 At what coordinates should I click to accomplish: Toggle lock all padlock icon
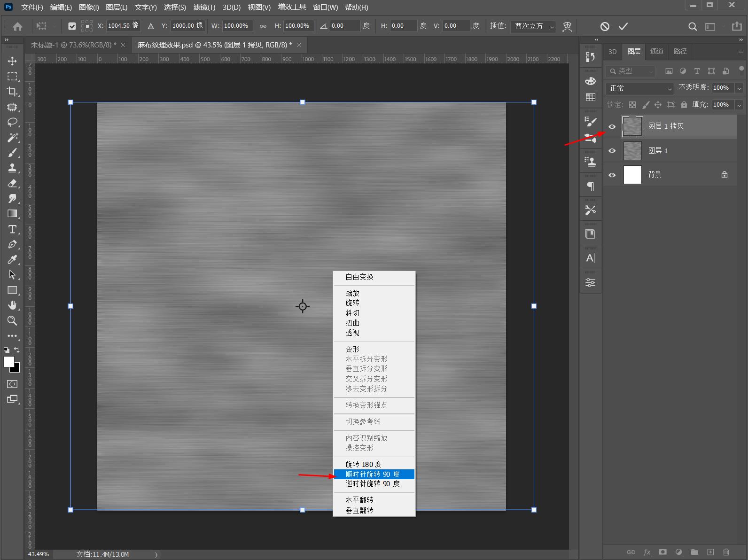pos(684,105)
